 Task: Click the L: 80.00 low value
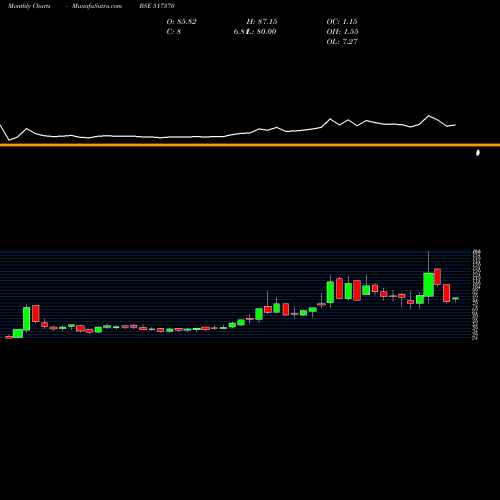click(x=261, y=32)
